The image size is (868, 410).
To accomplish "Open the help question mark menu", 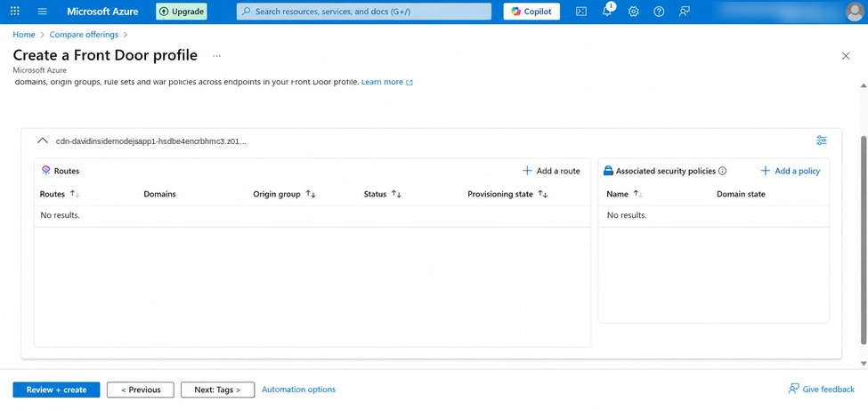I will tap(659, 11).
